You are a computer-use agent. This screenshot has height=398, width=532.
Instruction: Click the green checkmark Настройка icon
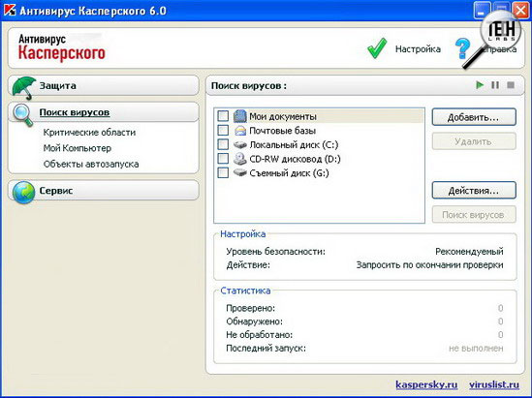pyautogui.click(x=377, y=48)
